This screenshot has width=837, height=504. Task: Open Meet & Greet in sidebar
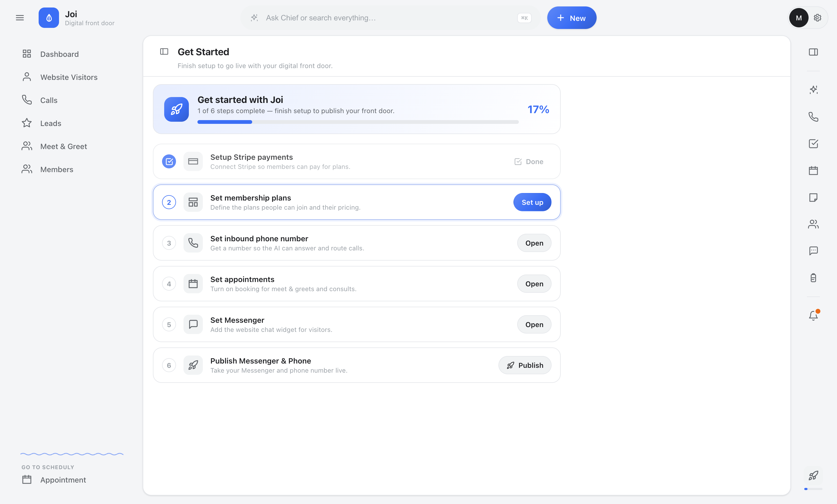coord(71,146)
